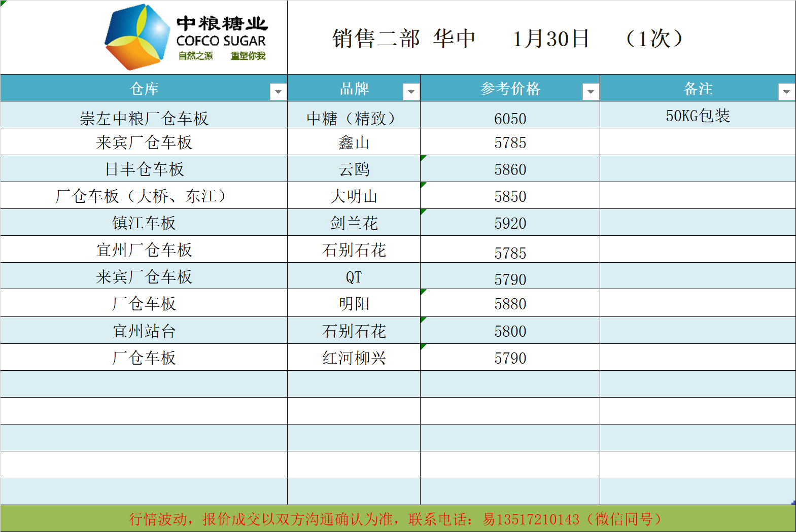Open the 仓库 column filter dropdown
The image size is (796, 532).
278,92
